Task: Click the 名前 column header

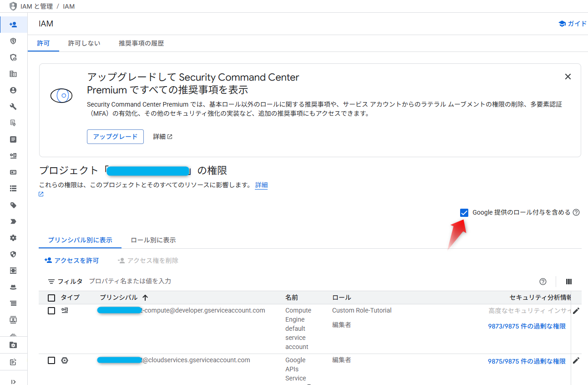Action: click(292, 298)
